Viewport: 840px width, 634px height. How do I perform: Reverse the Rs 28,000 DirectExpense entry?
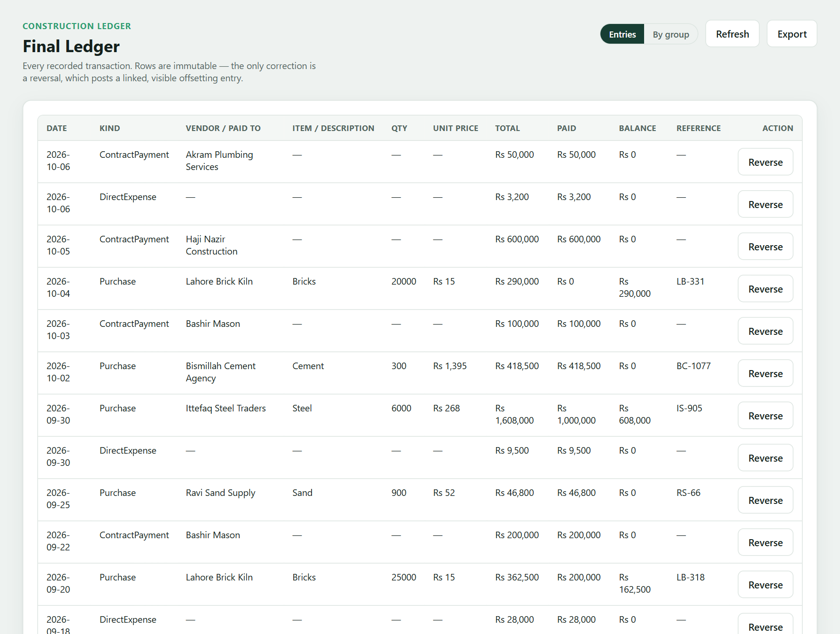click(765, 626)
